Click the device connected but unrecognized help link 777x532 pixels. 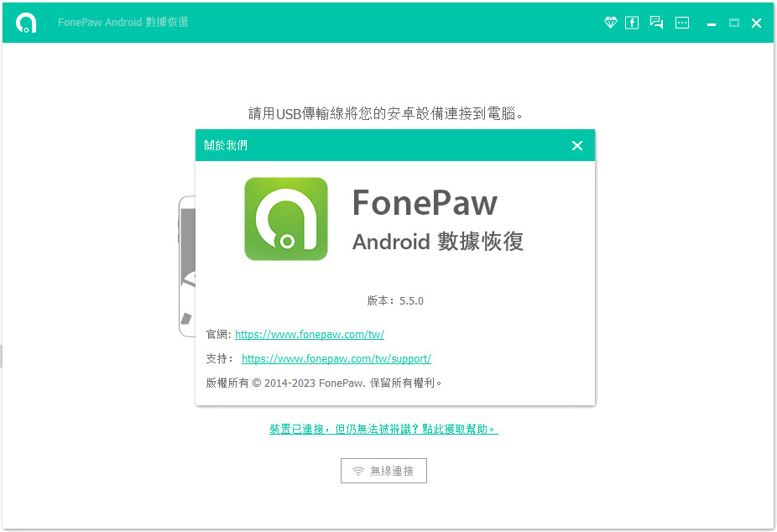(383, 429)
